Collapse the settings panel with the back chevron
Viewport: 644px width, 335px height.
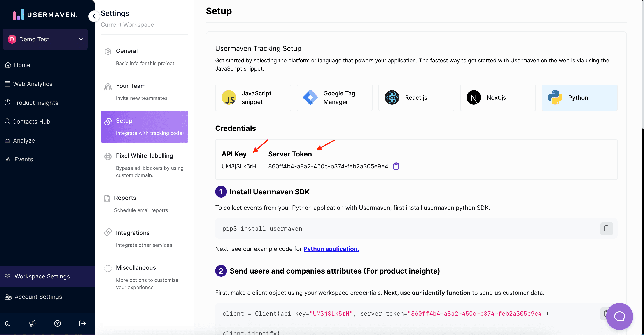pos(94,16)
